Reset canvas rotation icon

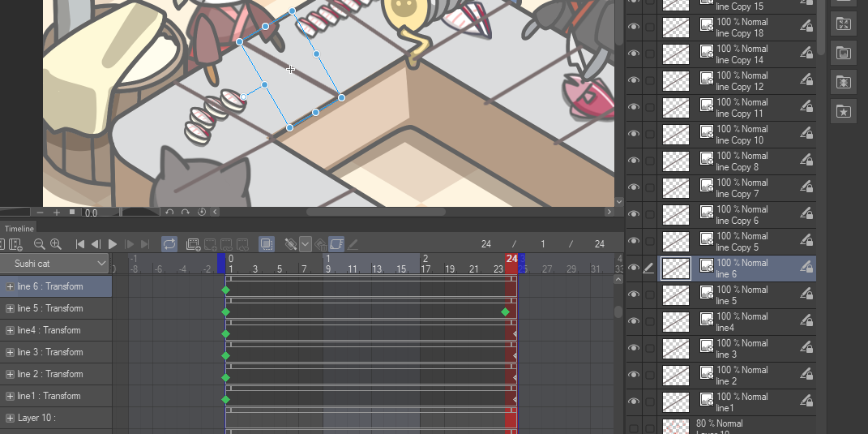(202, 213)
